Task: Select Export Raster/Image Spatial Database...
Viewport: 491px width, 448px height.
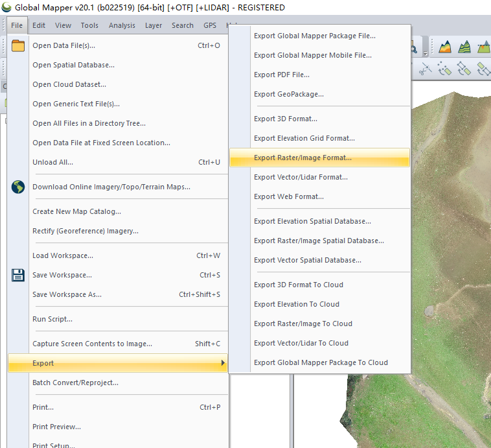Action: point(319,241)
